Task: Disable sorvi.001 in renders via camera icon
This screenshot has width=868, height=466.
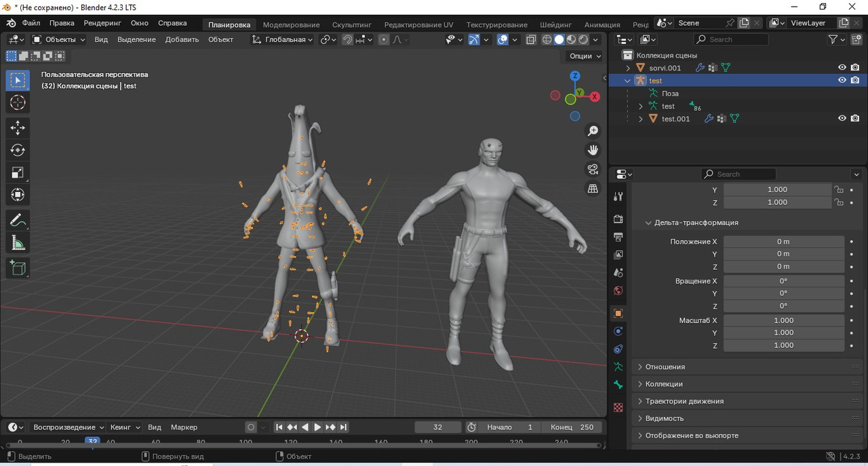Action: click(855, 67)
